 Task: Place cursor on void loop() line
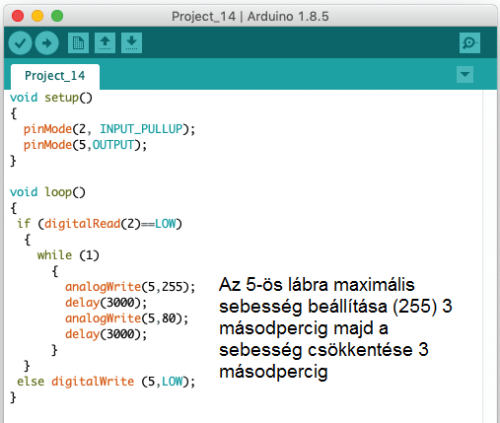48,192
